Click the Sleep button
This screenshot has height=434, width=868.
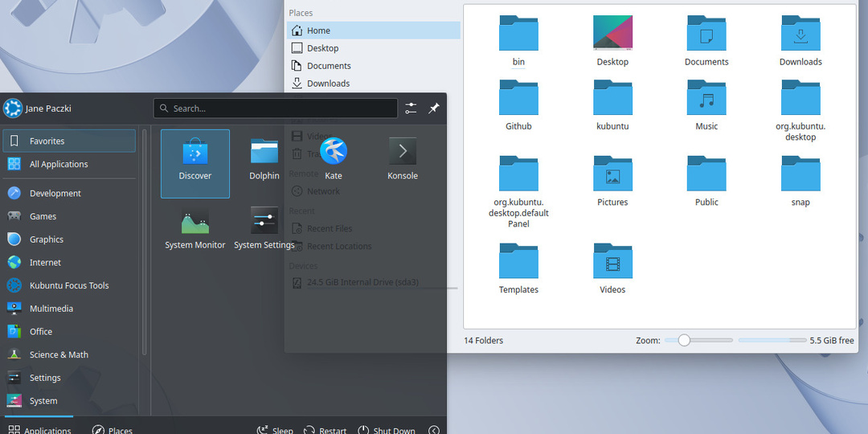coord(275,428)
